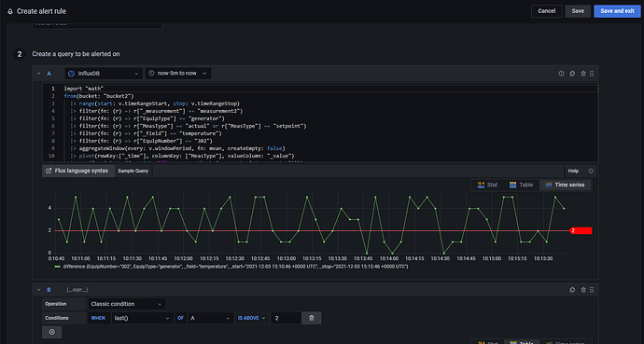Viewport: 644px width, 344px height.
Task: Click code line filtering EquipNumber 302
Action: click(x=141, y=141)
